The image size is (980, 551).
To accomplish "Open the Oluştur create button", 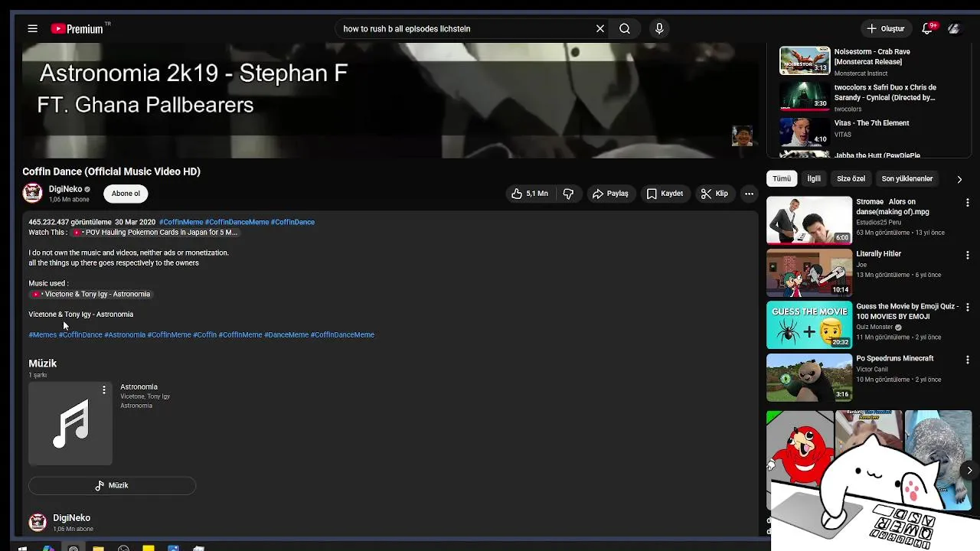I will pyautogui.click(x=885, y=28).
